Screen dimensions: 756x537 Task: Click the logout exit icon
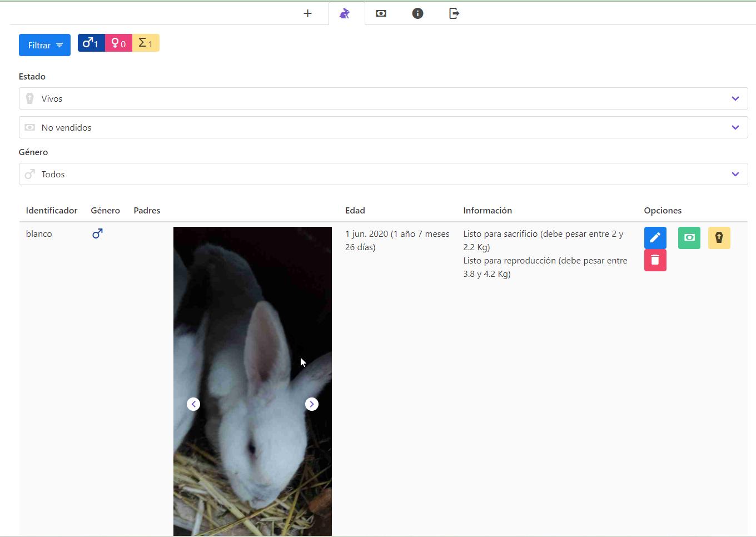tap(454, 13)
